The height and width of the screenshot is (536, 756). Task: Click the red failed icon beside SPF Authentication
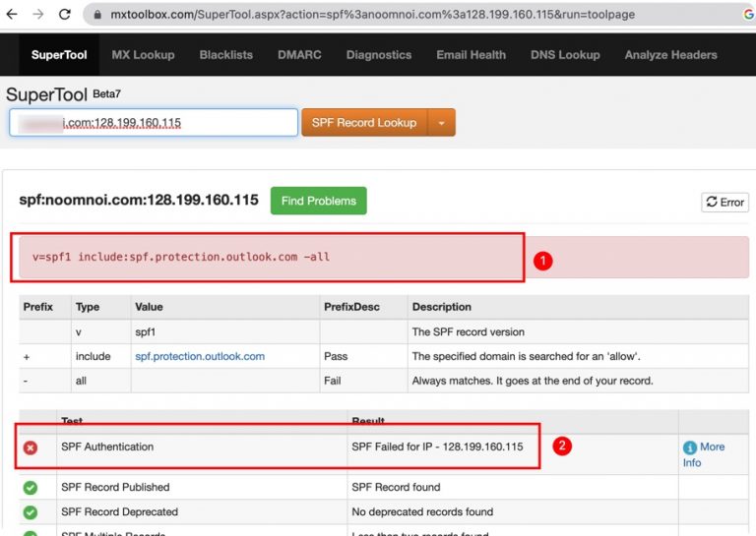pyautogui.click(x=31, y=447)
